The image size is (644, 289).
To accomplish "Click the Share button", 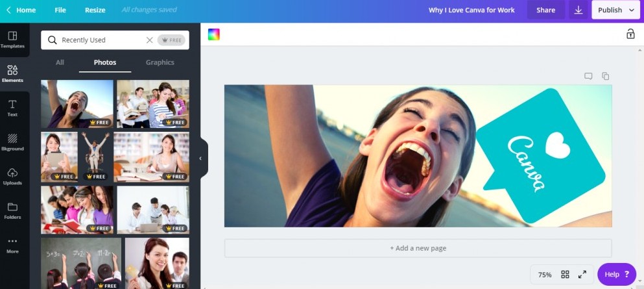I will (546, 10).
